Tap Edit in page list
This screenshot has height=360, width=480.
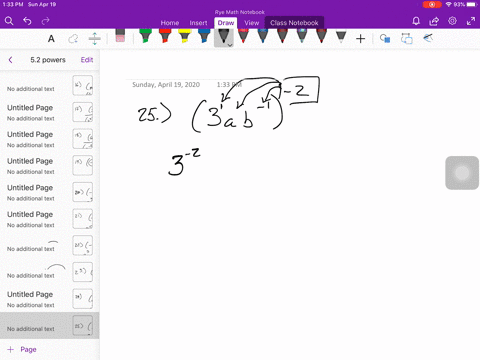[87, 60]
